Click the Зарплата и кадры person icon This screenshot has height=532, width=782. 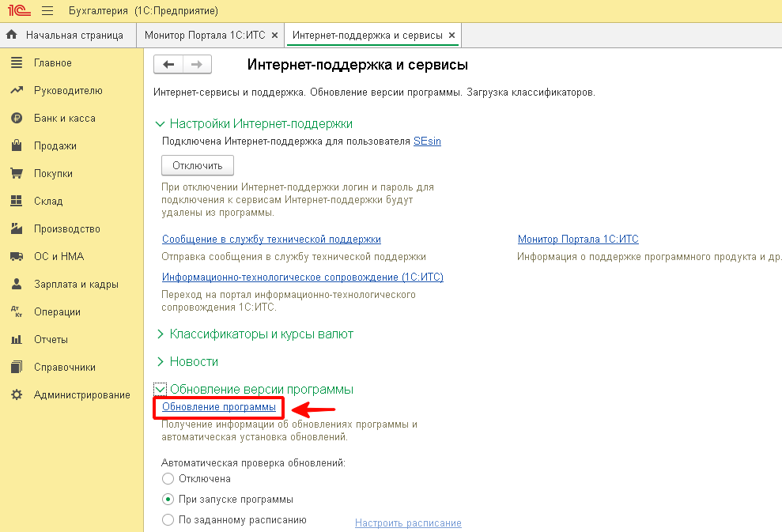point(17,285)
